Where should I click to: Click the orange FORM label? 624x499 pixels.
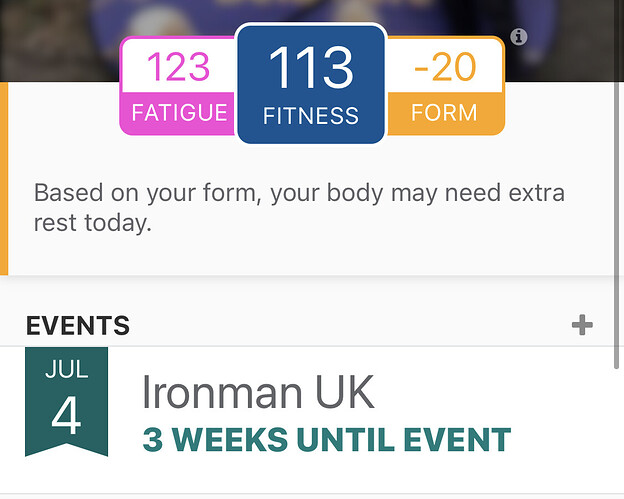(x=444, y=113)
